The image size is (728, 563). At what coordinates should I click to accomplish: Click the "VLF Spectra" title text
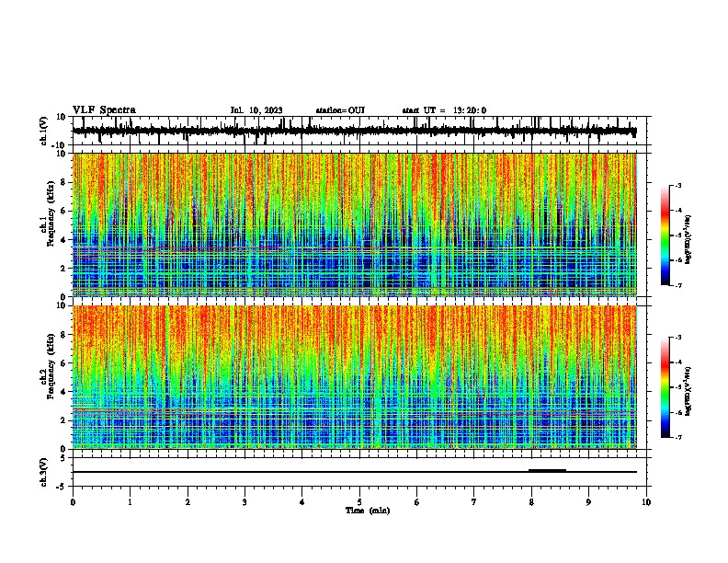(104, 110)
